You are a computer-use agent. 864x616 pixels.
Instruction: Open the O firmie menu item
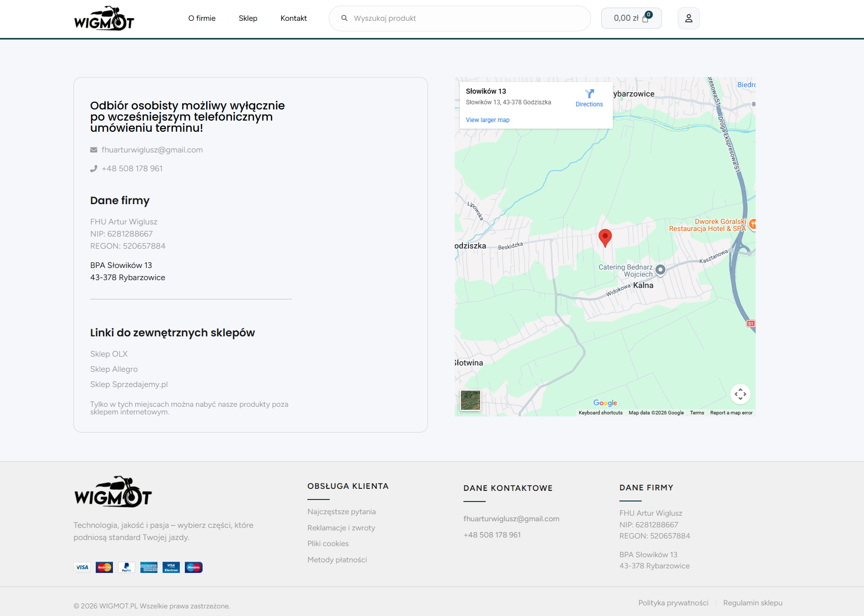[x=202, y=18]
